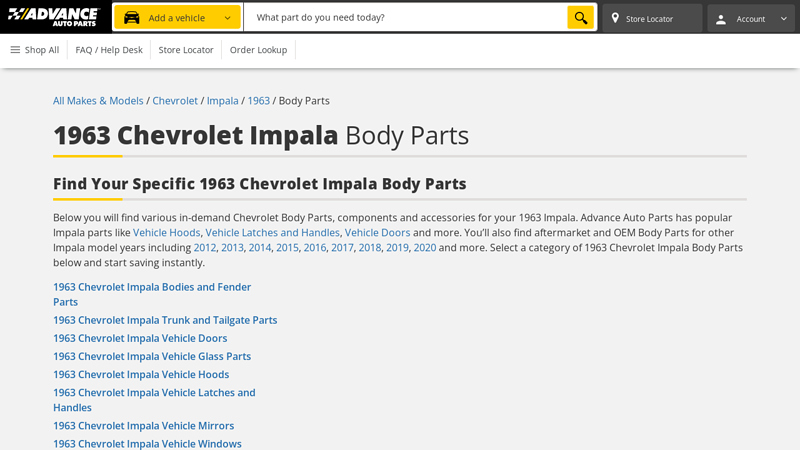Open the Vehicle Hoods link in paragraph
Image resolution: width=800 pixels, height=450 pixels.
(166, 233)
